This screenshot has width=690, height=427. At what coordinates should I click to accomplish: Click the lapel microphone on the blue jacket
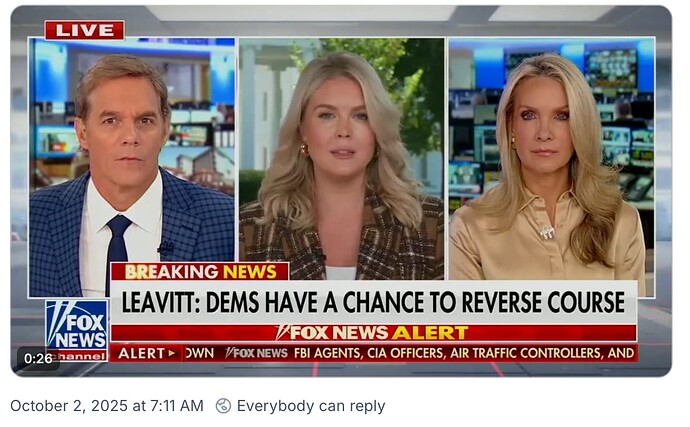[165, 249]
